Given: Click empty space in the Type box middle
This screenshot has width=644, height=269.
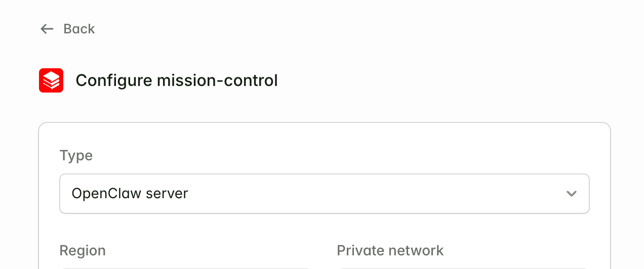Looking at the screenshot, I should pyautogui.click(x=354, y=194).
